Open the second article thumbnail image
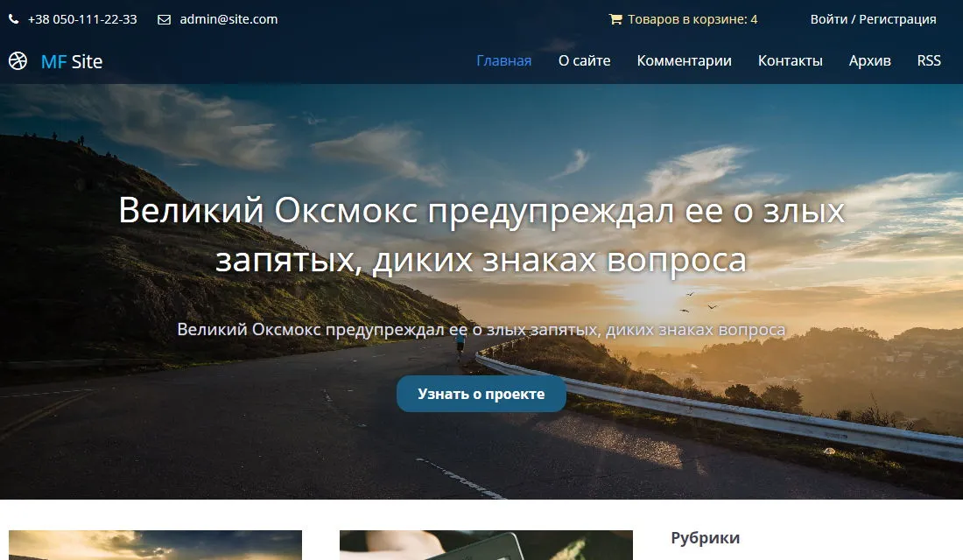The width and height of the screenshot is (963, 560). pyautogui.click(x=486, y=545)
